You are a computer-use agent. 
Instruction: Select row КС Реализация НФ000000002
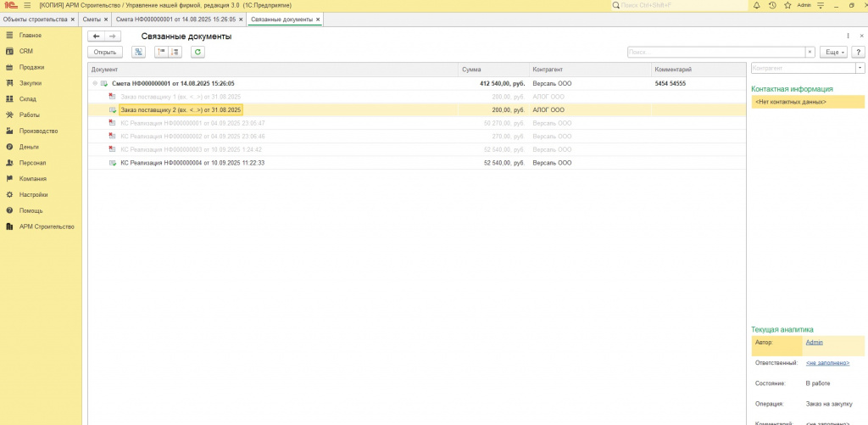[x=417, y=137]
